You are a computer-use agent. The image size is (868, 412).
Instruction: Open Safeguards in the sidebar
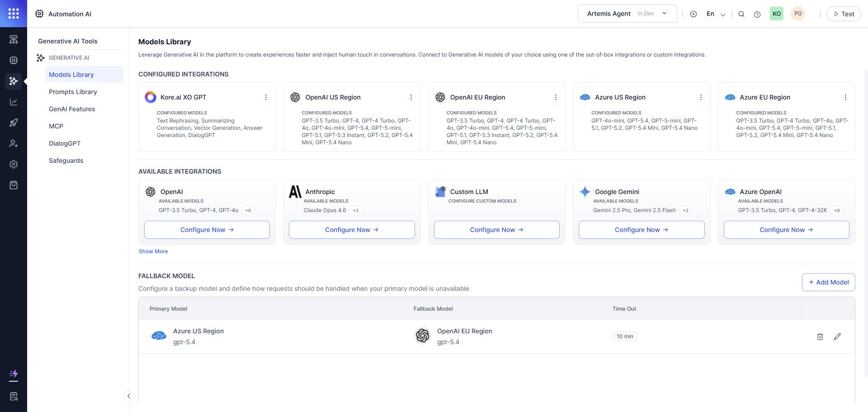pyautogui.click(x=66, y=161)
